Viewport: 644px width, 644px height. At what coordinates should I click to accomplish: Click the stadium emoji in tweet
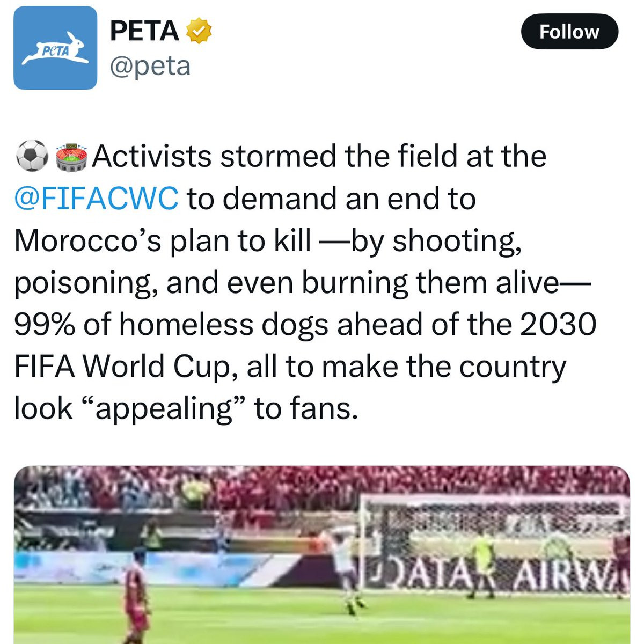pos(72,156)
